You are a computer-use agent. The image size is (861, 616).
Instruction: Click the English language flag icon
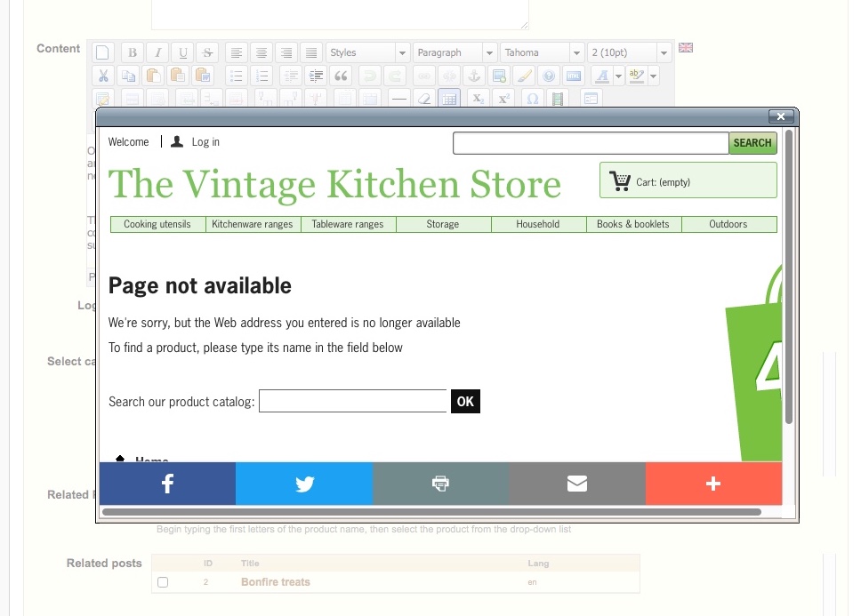click(x=685, y=48)
